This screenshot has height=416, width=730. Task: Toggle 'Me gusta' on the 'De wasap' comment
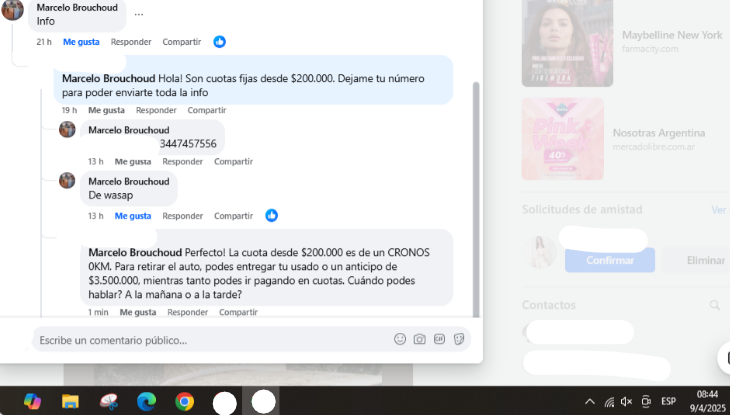[132, 216]
